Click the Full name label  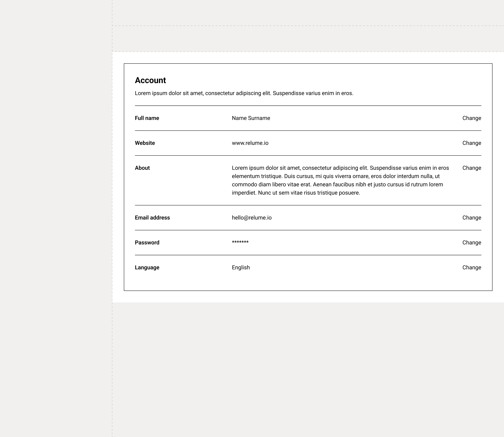pos(147,118)
